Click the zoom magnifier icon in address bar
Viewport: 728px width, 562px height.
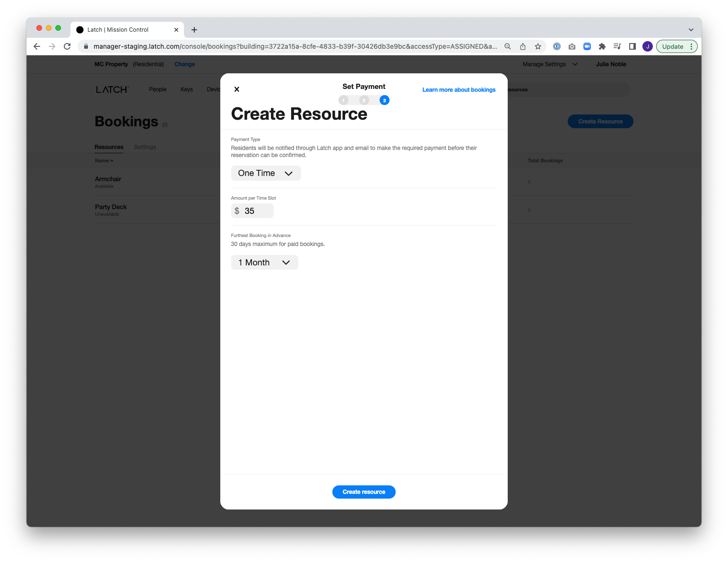click(508, 46)
